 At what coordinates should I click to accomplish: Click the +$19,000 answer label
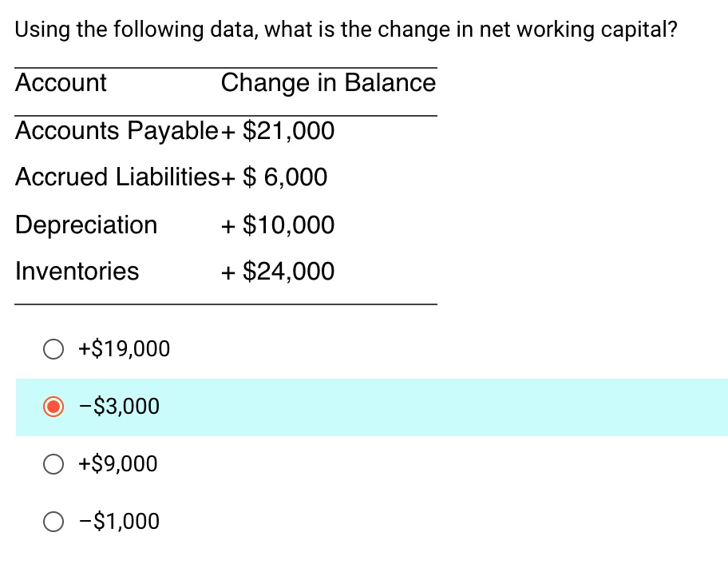point(123,349)
